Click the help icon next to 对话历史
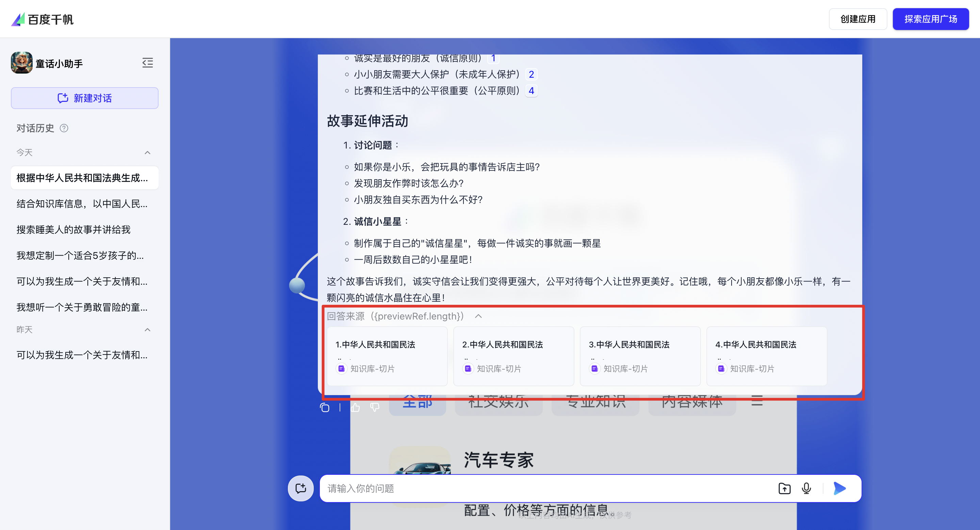This screenshot has height=530, width=980. click(x=64, y=128)
